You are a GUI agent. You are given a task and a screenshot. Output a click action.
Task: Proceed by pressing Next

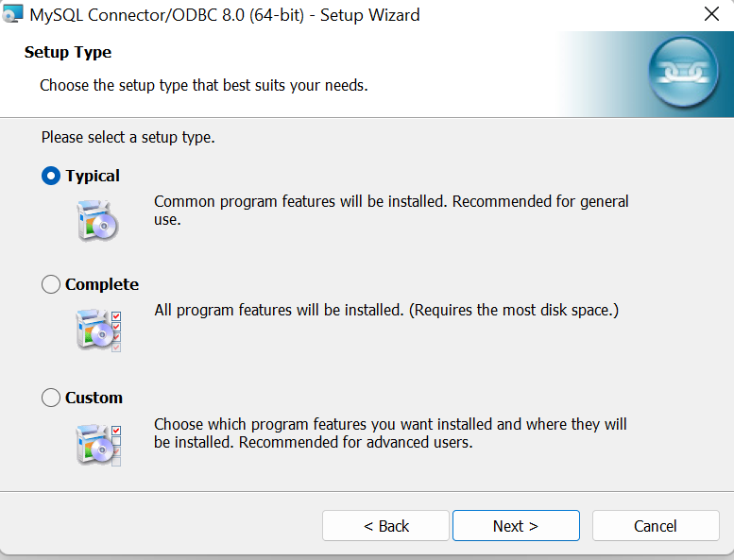click(x=516, y=526)
